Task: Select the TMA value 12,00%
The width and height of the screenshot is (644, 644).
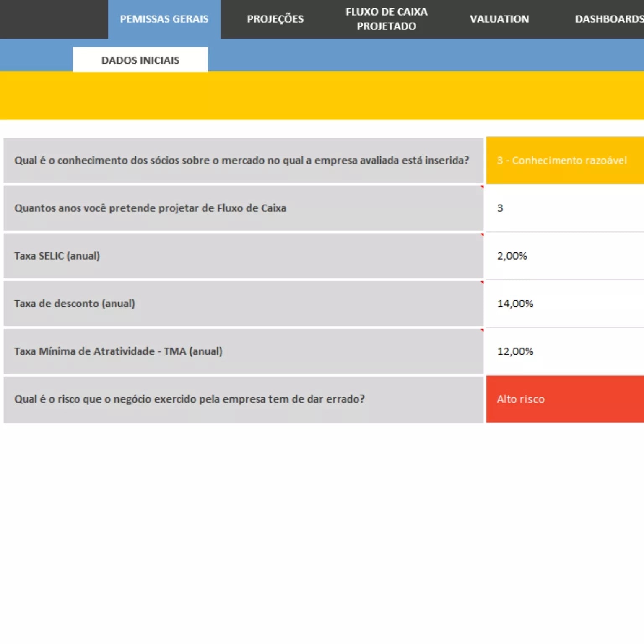Action: pyautogui.click(x=565, y=351)
